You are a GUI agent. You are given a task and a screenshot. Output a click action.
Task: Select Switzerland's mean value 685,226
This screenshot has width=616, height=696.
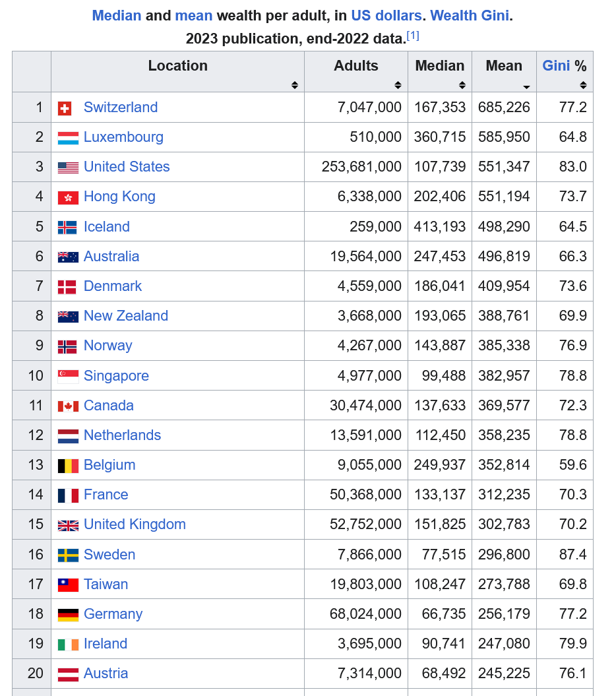pyautogui.click(x=504, y=107)
